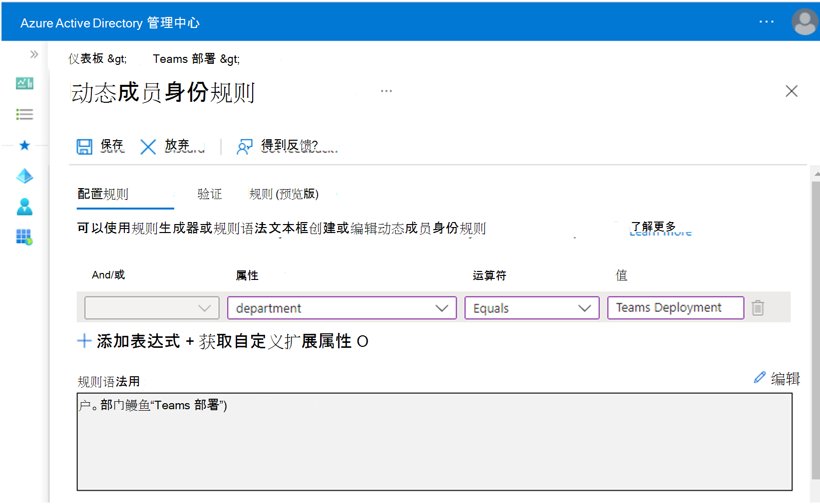
Task: Open the all services list icon
Action: [x=24, y=114]
